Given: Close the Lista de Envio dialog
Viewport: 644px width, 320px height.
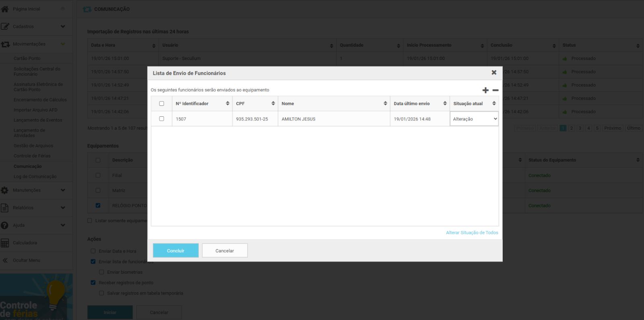Looking at the screenshot, I should click(494, 72).
